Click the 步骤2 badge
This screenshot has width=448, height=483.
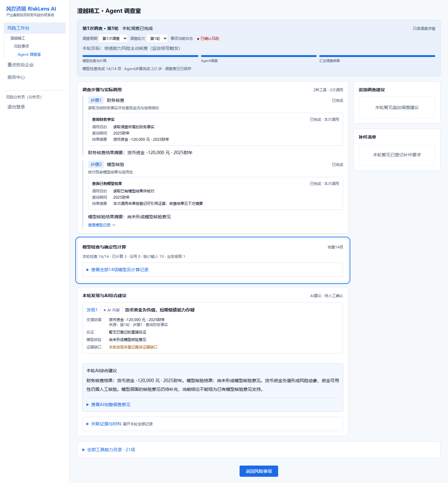96,164
